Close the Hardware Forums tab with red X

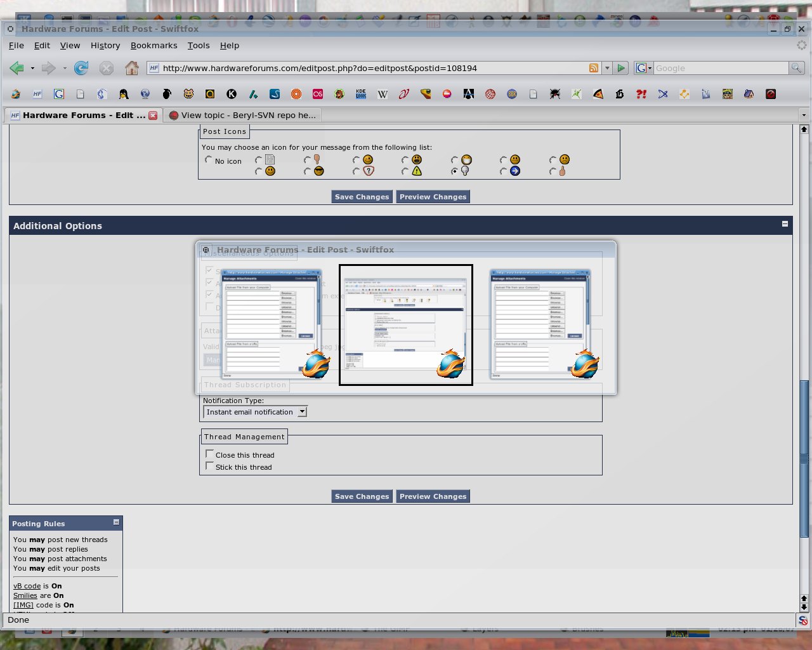coord(153,116)
